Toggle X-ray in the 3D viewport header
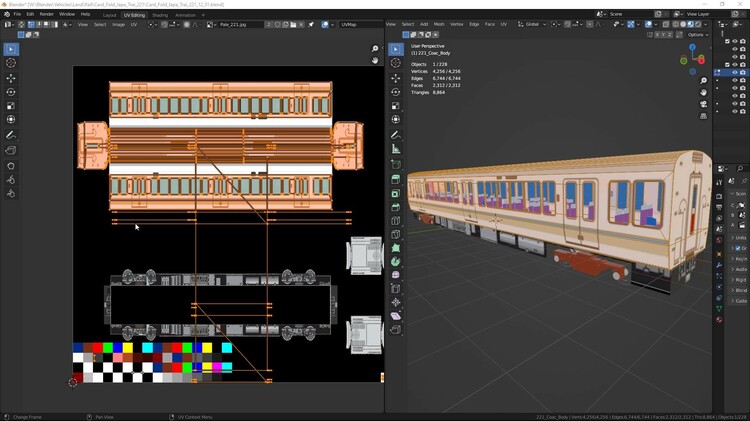750x421 pixels. click(x=666, y=24)
